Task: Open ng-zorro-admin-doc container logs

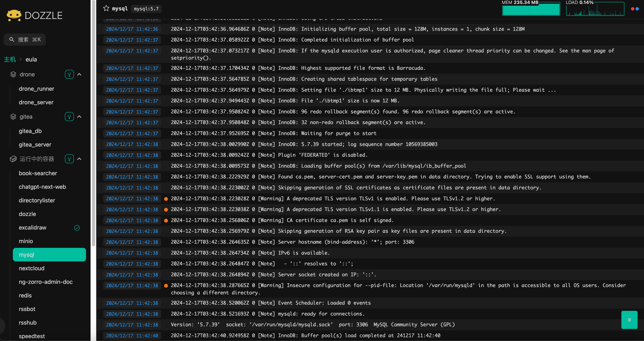Action: coord(46,282)
